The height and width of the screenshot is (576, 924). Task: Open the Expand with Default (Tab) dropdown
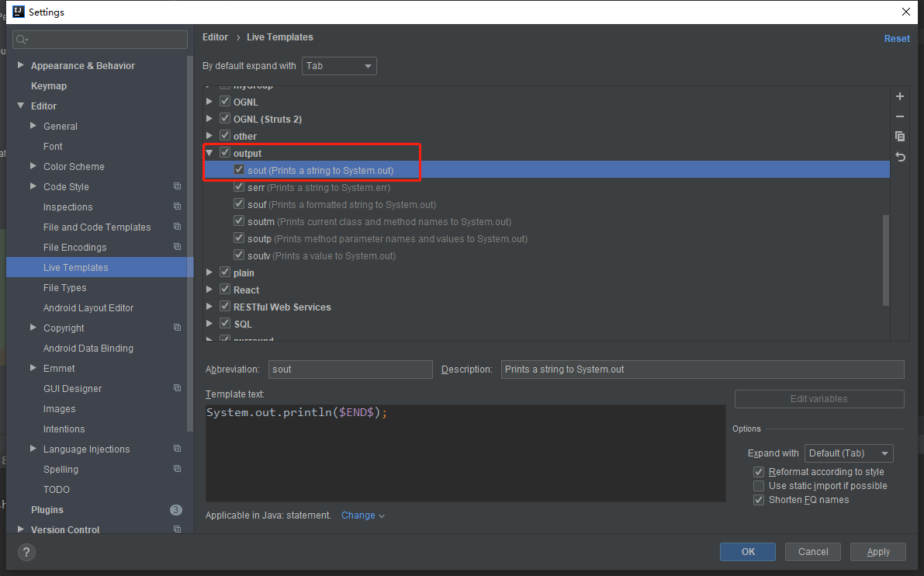[x=849, y=453]
